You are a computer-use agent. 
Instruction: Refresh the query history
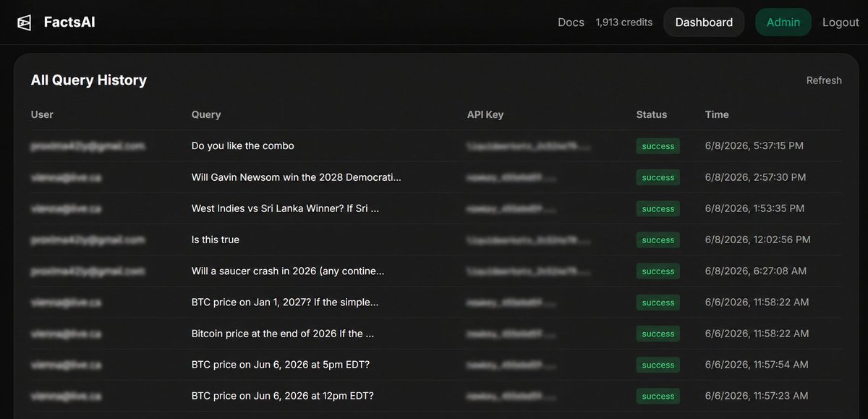[x=824, y=80]
